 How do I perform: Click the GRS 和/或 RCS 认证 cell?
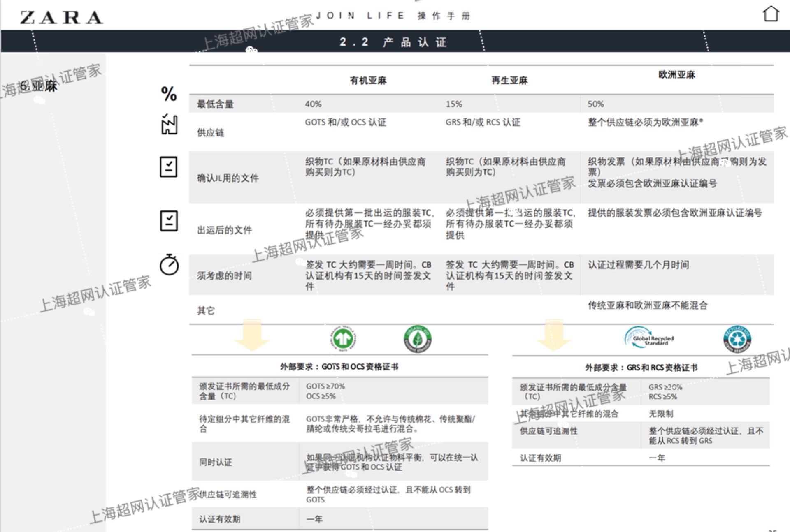tap(483, 122)
